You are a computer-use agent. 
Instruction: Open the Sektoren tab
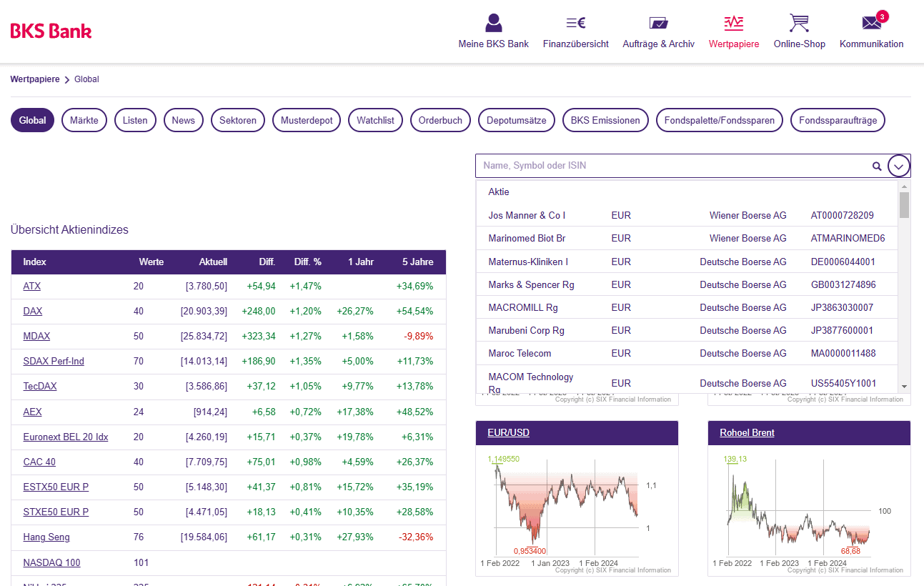[x=238, y=120]
